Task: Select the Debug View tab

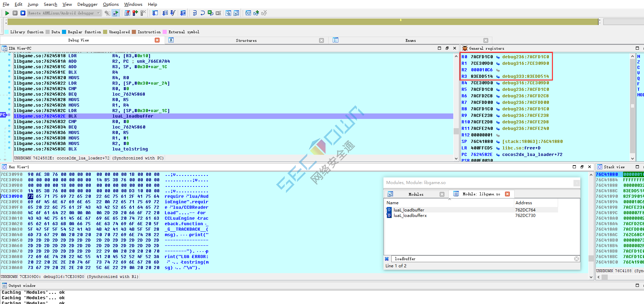Action: (x=78, y=40)
